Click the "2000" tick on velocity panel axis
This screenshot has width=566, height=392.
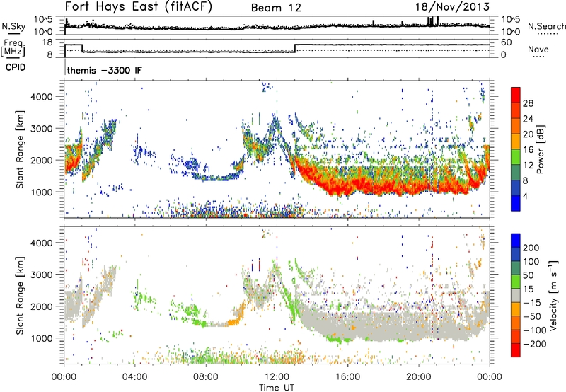tap(41, 306)
